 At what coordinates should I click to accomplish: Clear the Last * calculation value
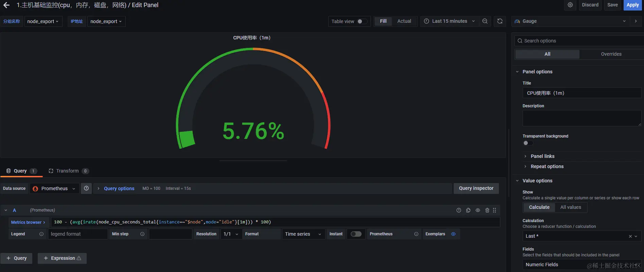click(x=630, y=236)
